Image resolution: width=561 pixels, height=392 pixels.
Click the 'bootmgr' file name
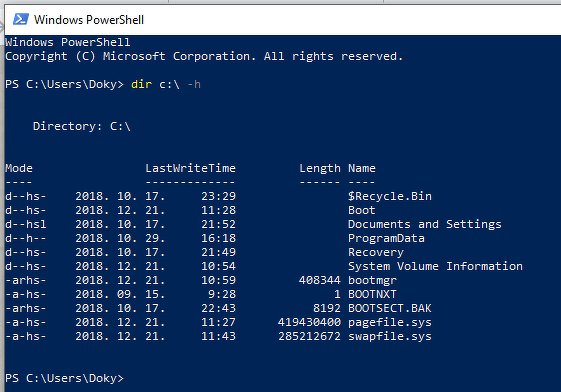[x=372, y=280]
